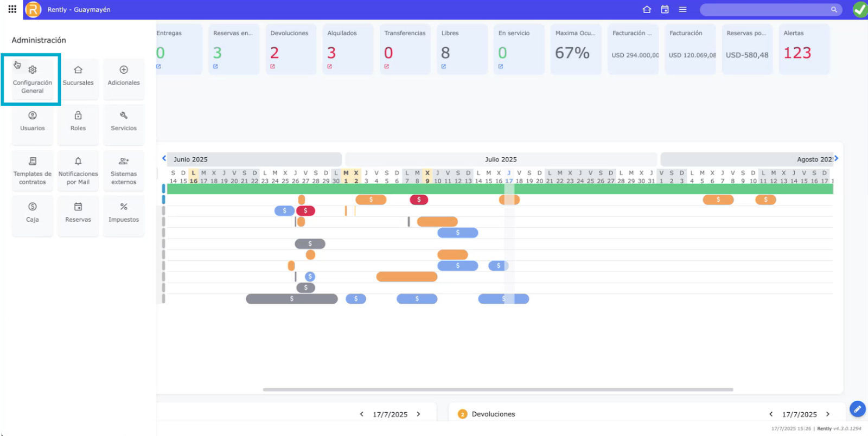Open Notificaciones por Mail
Viewport: 868px width, 436px height.
click(x=78, y=170)
